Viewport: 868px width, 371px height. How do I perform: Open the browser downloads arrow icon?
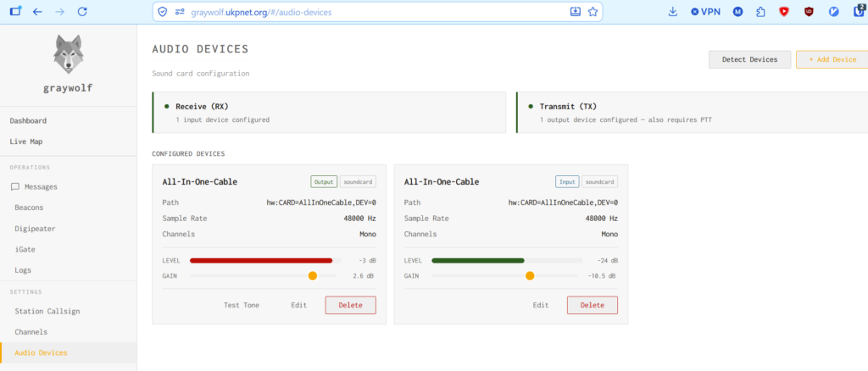(672, 11)
